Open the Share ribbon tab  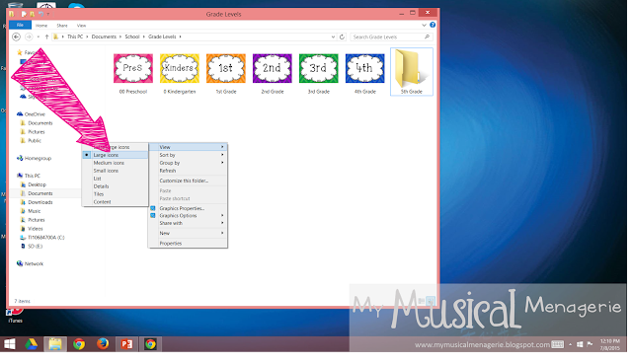(x=62, y=26)
